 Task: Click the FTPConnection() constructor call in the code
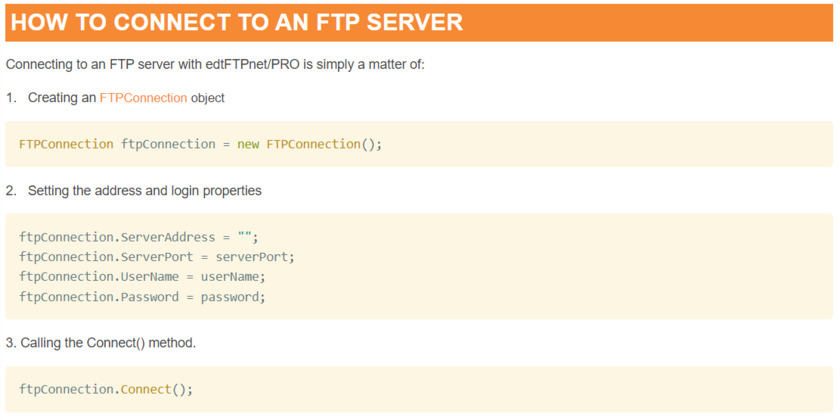[x=322, y=144]
